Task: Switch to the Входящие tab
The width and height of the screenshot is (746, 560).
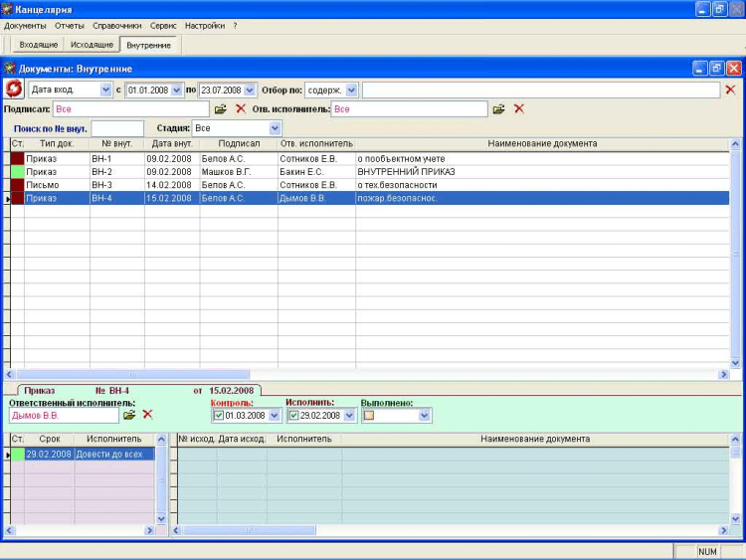Action: 40,45
